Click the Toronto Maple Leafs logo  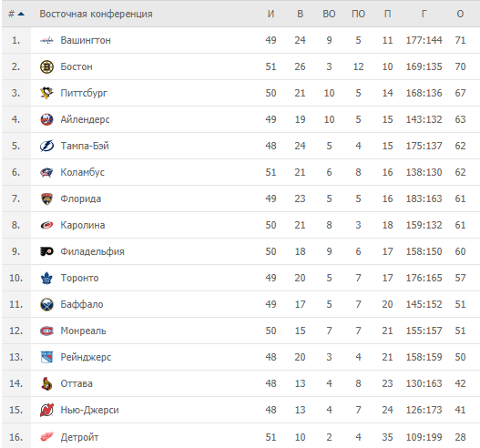pyautogui.click(x=46, y=278)
